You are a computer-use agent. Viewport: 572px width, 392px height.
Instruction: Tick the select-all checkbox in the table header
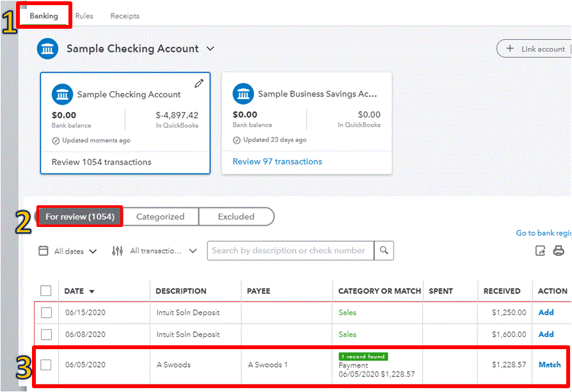tap(46, 291)
